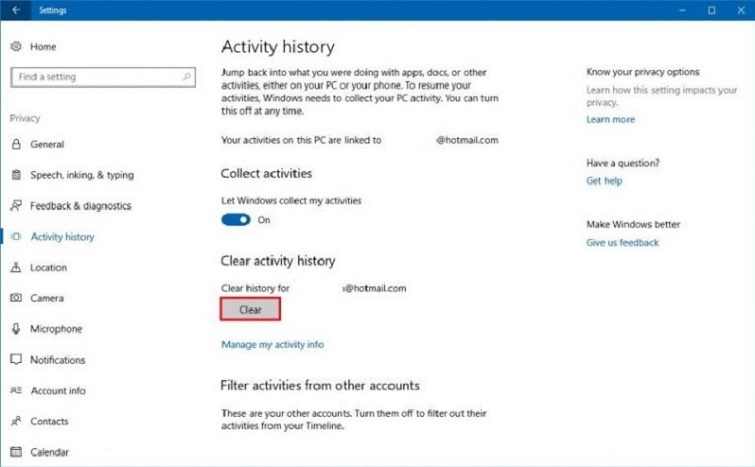The image size is (755, 467).
Task: Click the Home gear icon
Action: (16, 47)
